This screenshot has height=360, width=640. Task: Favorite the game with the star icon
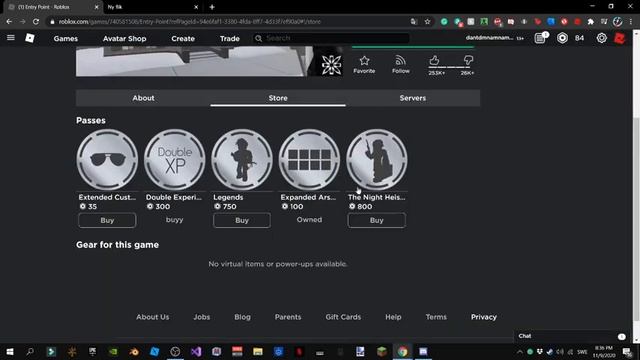click(364, 64)
